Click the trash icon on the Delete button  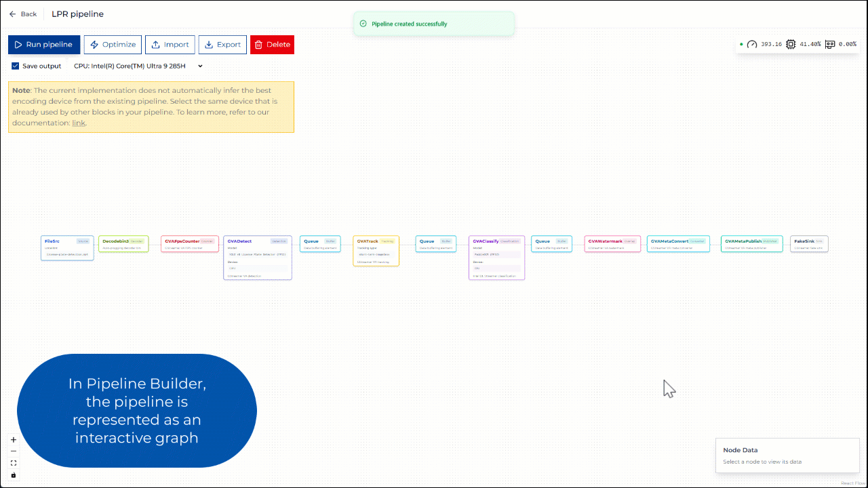pyautogui.click(x=260, y=44)
